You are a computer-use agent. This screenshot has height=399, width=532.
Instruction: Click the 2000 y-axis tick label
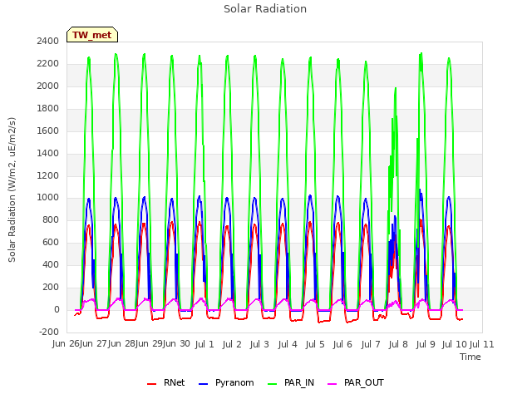pos(48,86)
